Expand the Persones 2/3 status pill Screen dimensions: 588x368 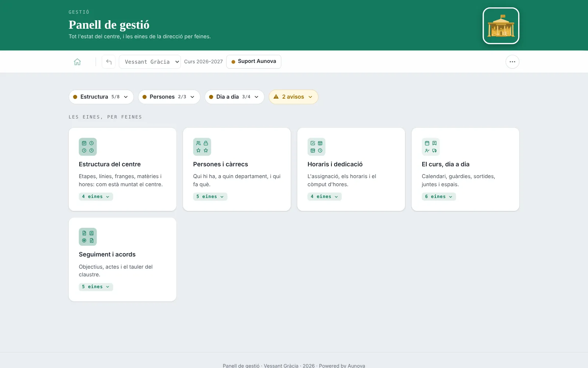(169, 97)
